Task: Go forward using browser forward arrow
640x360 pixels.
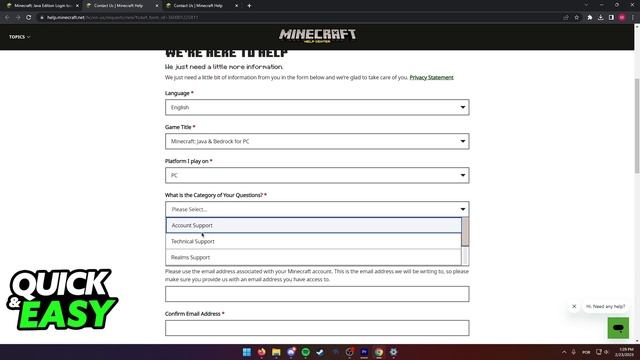Action: [18, 18]
